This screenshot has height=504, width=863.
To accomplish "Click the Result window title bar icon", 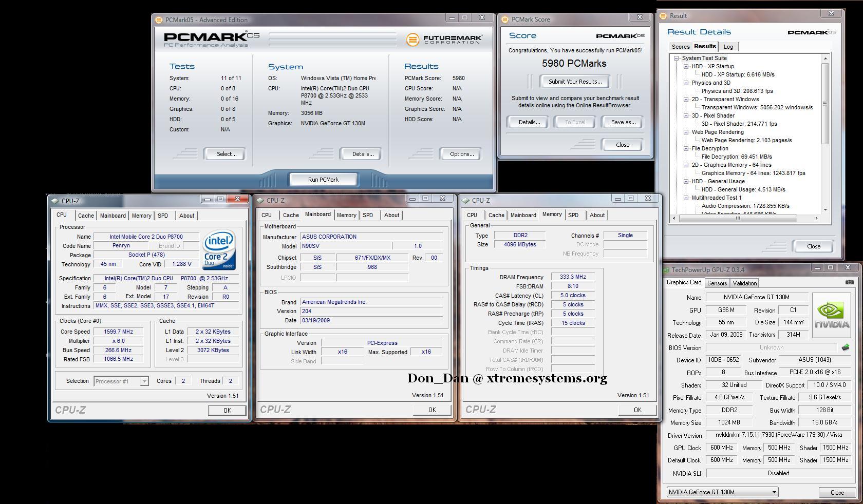I will click(663, 16).
